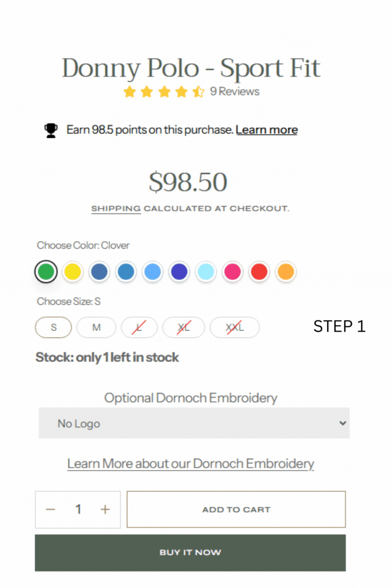392x588 pixels.
Task: Decrease quantity with the minus icon
Action: click(x=51, y=510)
